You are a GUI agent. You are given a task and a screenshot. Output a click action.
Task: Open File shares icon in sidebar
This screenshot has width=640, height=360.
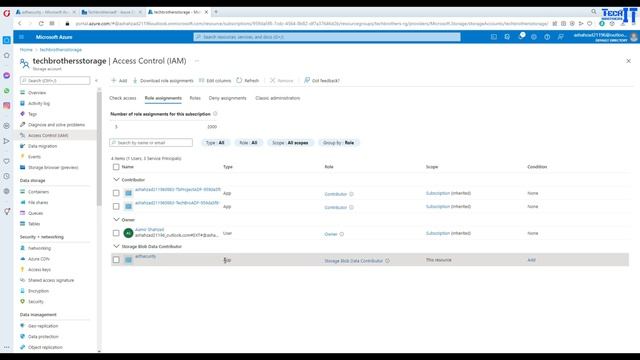coord(22,202)
